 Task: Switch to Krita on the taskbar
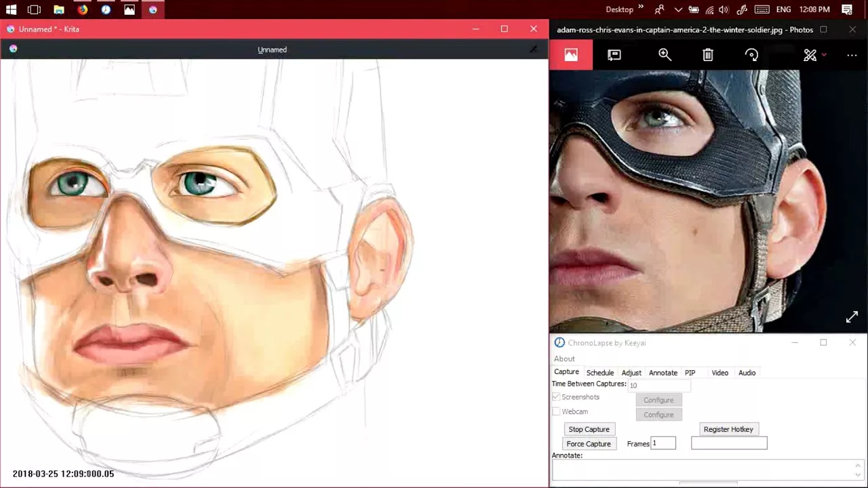pos(153,9)
